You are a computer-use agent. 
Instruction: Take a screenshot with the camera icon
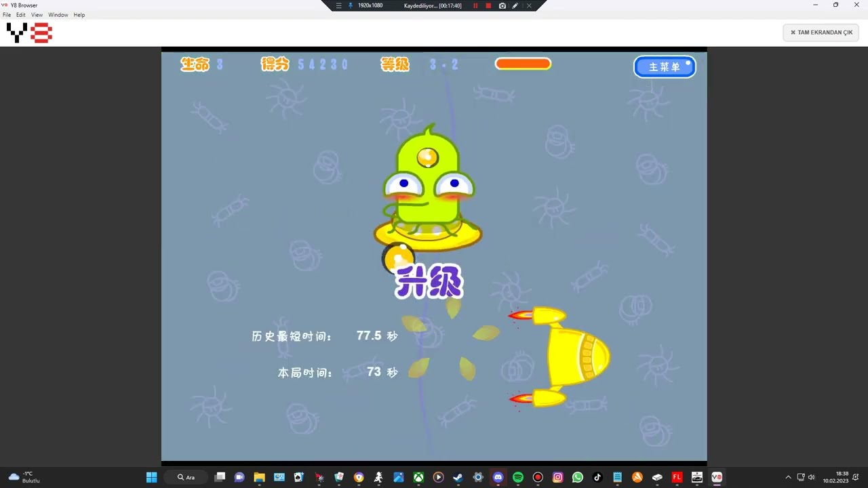(502, 5)
